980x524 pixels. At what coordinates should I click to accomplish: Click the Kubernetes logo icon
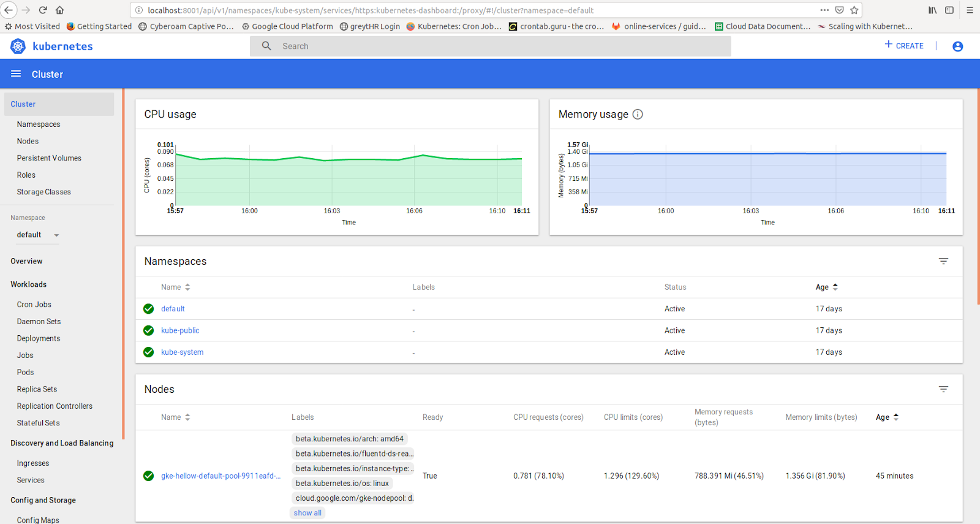click(18, 46)
